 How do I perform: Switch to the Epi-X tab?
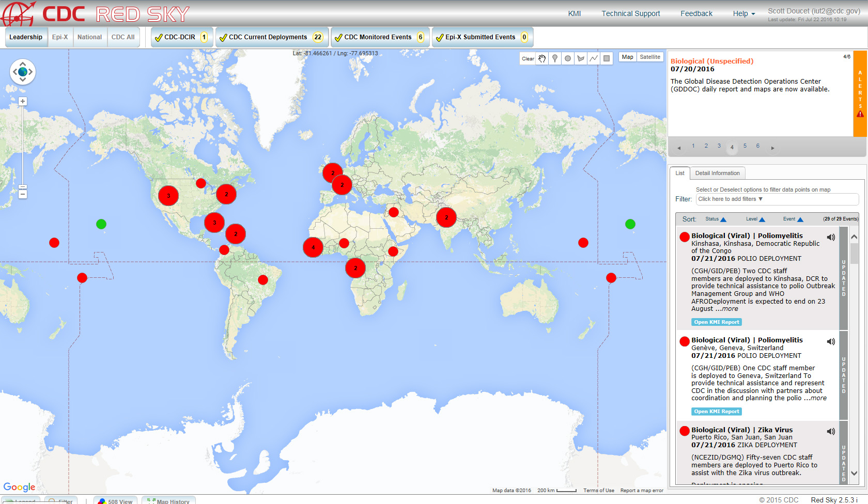tap(60, 37)
